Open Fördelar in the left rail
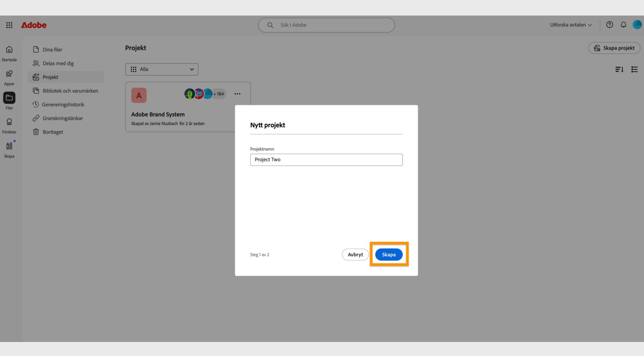Viewport: 644px width, 356px height. [x=9, y=126]
